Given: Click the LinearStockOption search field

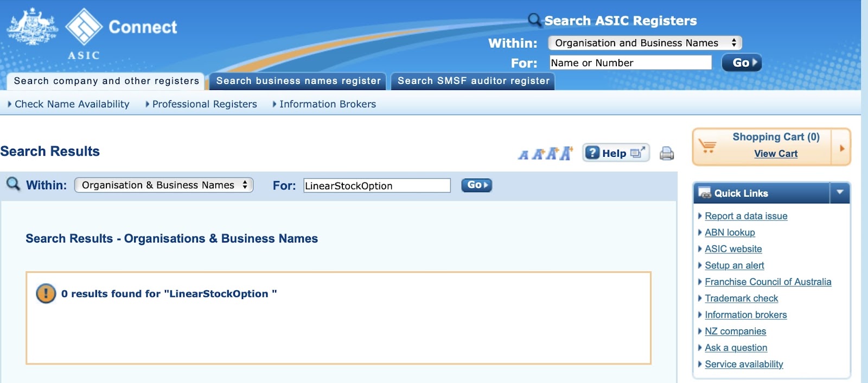Looking at the screenshot, I should 377,186.
